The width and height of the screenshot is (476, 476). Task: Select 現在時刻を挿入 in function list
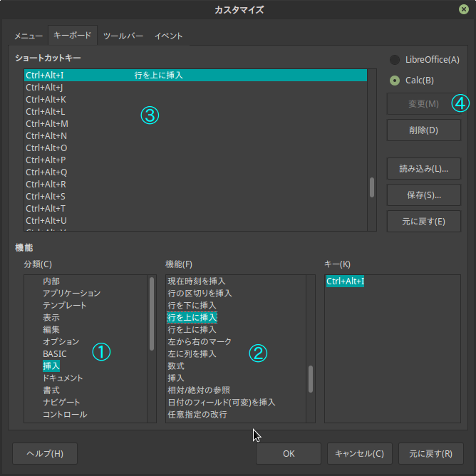(x=196, y=281)
